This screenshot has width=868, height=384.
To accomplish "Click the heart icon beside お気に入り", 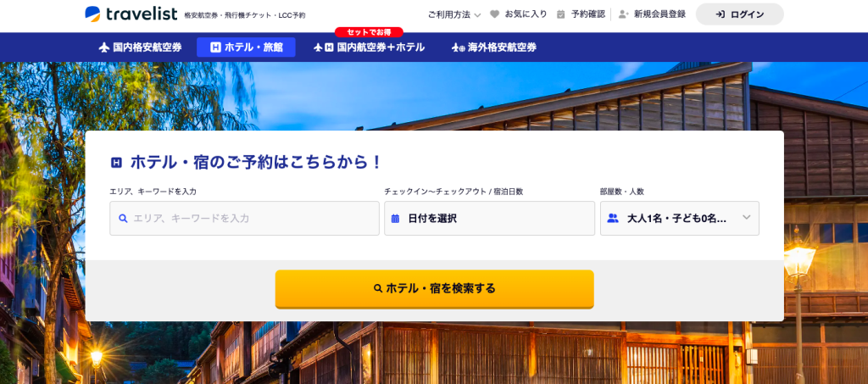I will (495, 14).
